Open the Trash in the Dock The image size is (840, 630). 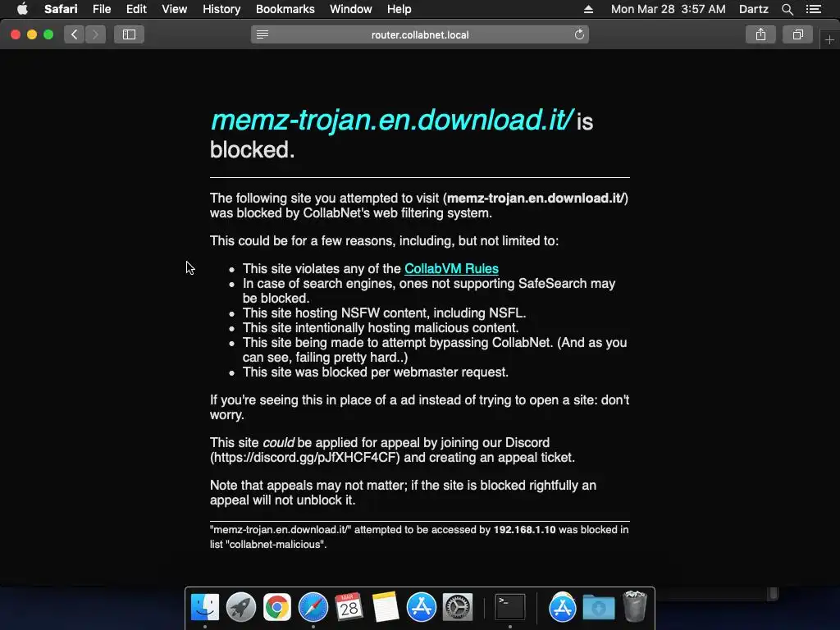pos(635,606)
